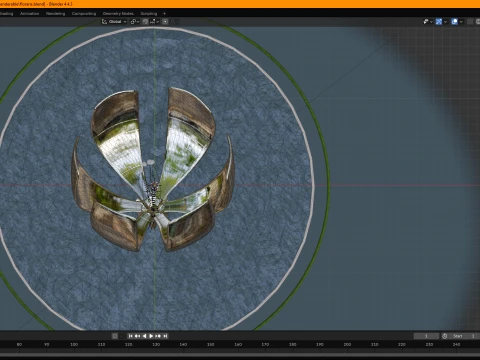Click frame 100 on timeline ruler
This screenshot has width=480, height=360.
[x=74, y=344]
